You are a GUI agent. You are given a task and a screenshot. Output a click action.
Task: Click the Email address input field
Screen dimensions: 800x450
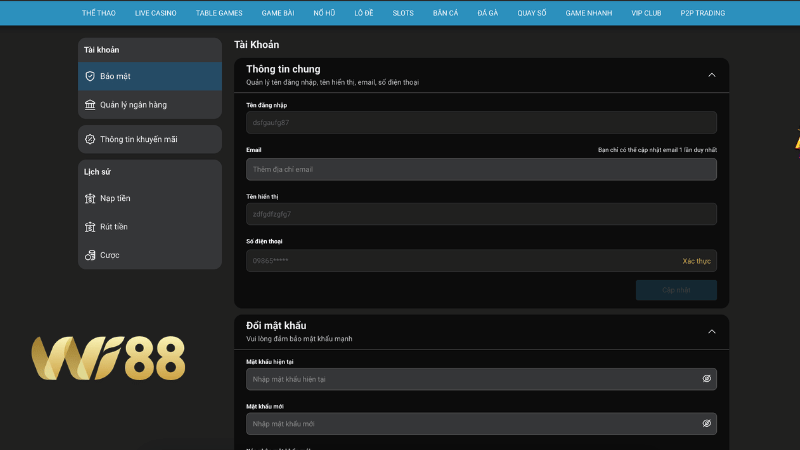click(481, 169)
